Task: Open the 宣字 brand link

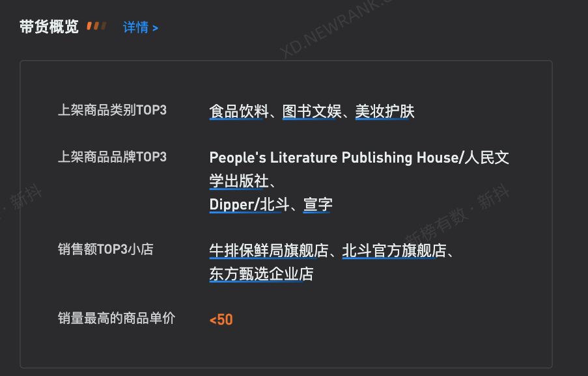Action: pos(318,204)
